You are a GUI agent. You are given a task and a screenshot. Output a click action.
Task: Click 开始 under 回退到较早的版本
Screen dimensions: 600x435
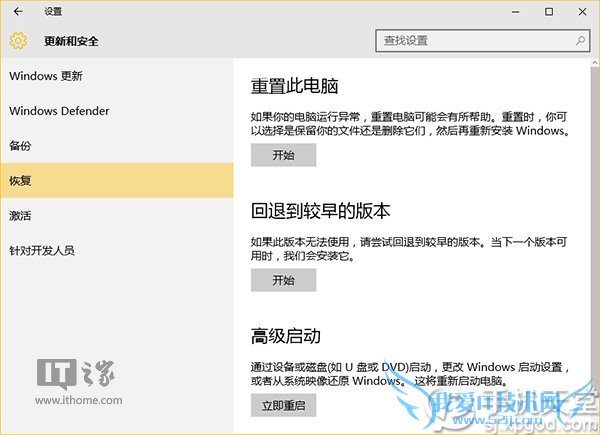coord(284,280)
